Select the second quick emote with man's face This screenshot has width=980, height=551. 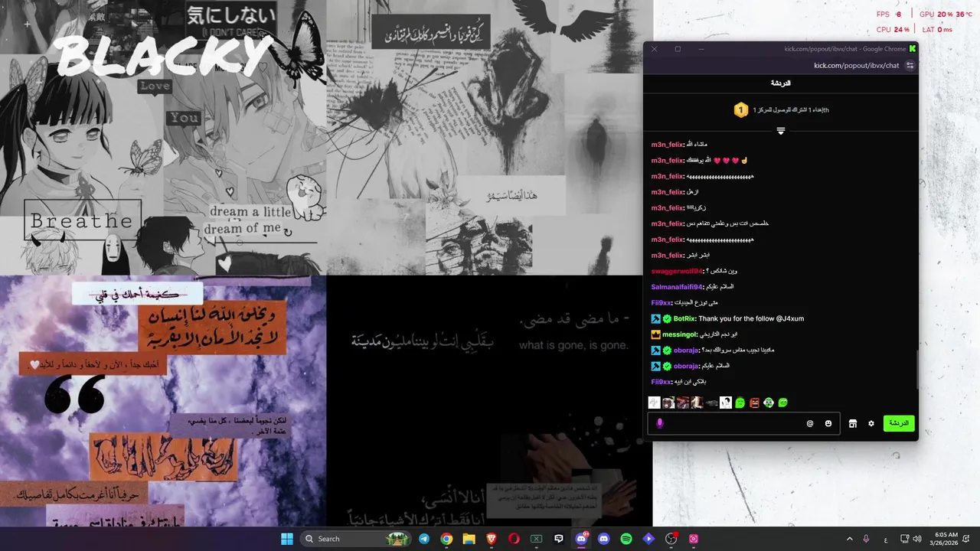click(x=668, y=403)
